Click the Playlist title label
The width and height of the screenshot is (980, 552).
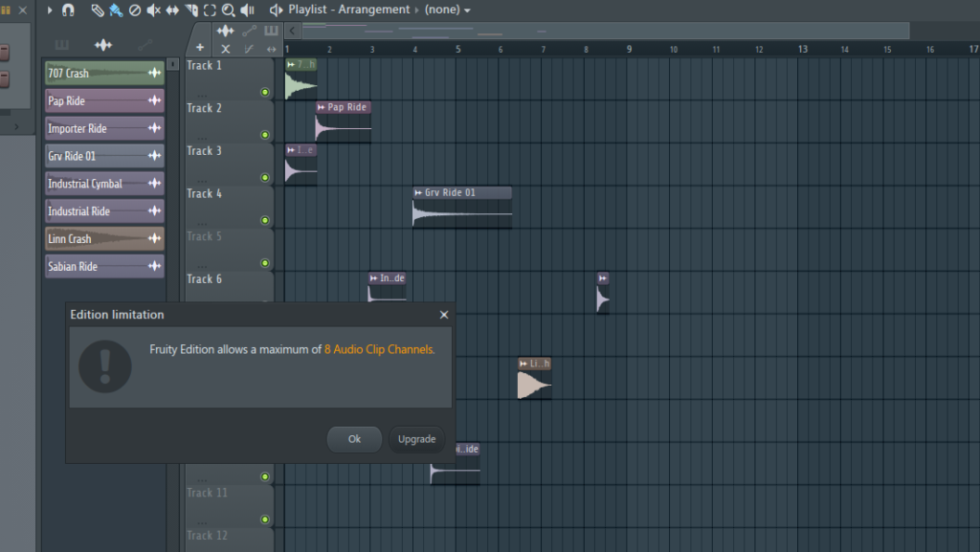tap(307, 10)
